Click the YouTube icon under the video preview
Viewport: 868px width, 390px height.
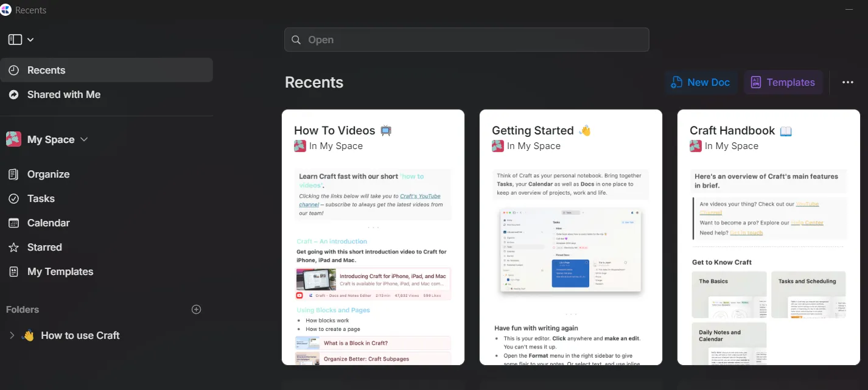[299, 295]
